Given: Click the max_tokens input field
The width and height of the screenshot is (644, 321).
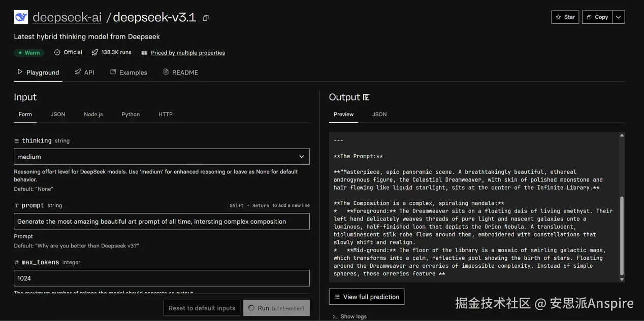Looking at the screenshot, I should click(x=162, y=278).
